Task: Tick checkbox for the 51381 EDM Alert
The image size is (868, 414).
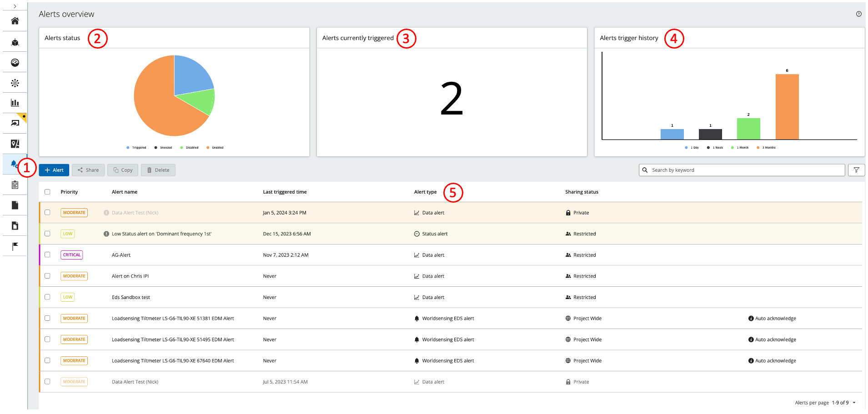Action: pos(47,318)
